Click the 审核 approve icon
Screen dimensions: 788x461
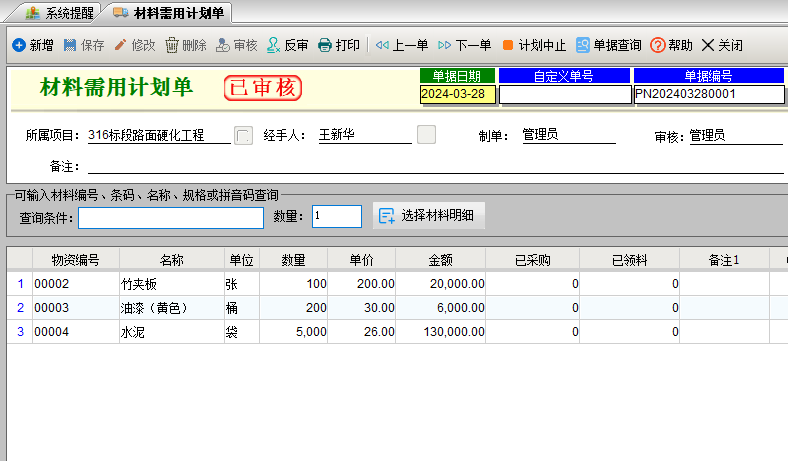click(x=223, y=45)
